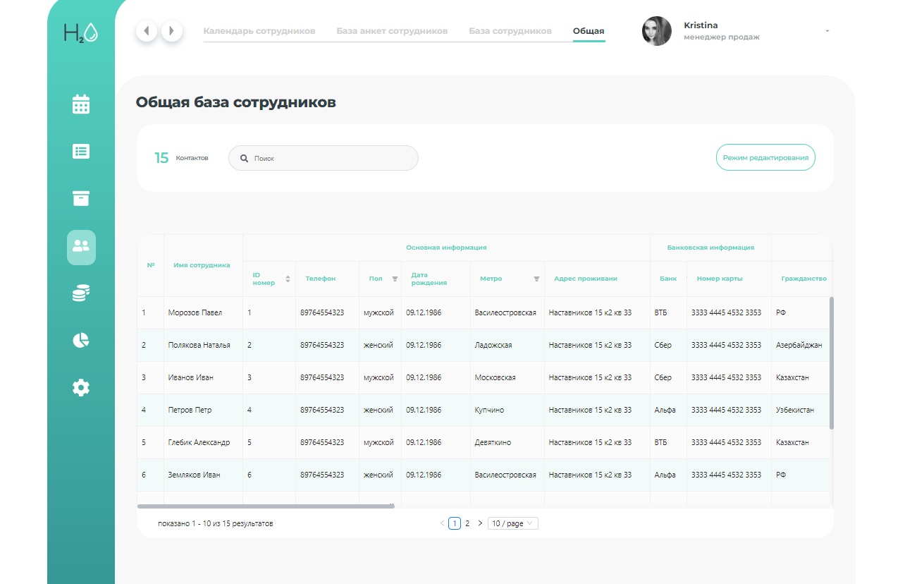Switch to База анкет сотрудников tab
This screenshot has height=584, width=924.
[392, 31]
